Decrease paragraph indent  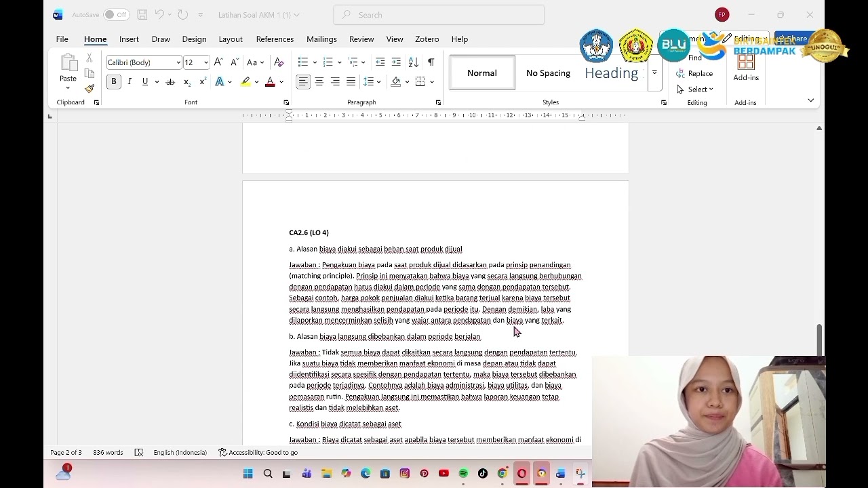point(380,62)
